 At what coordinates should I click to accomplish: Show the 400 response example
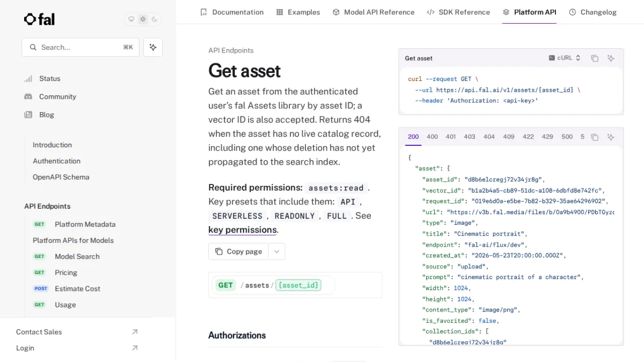point(432,137)
